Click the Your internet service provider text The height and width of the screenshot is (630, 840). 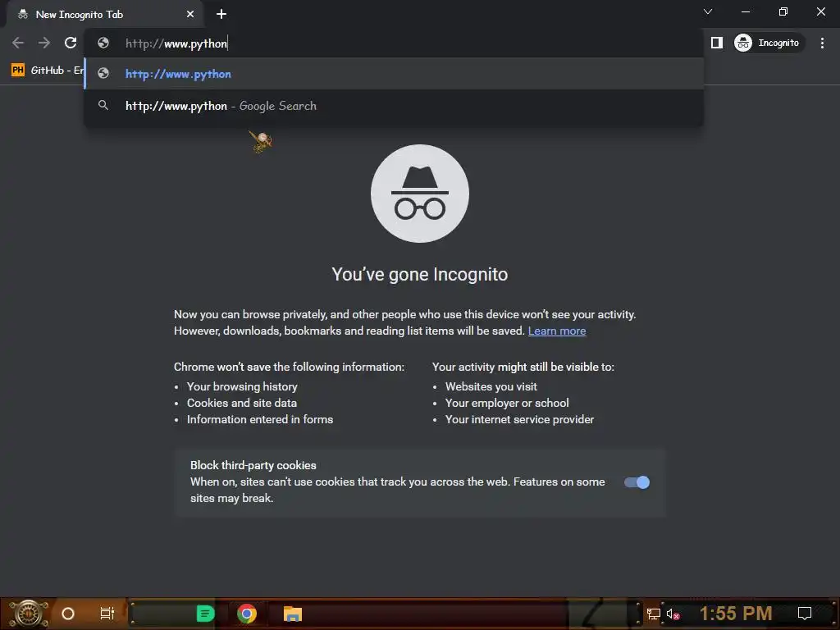coord(519,419)
